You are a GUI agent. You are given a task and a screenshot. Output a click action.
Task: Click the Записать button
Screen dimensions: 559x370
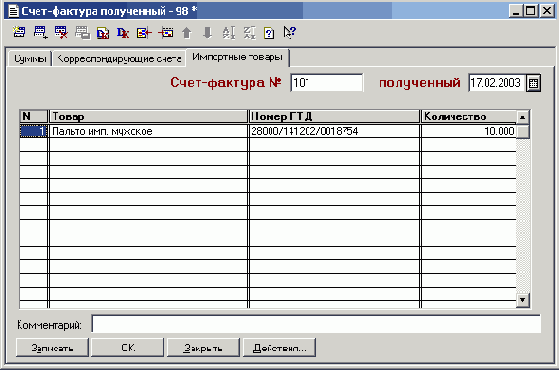pyautogui.click(x=52, y=348)
